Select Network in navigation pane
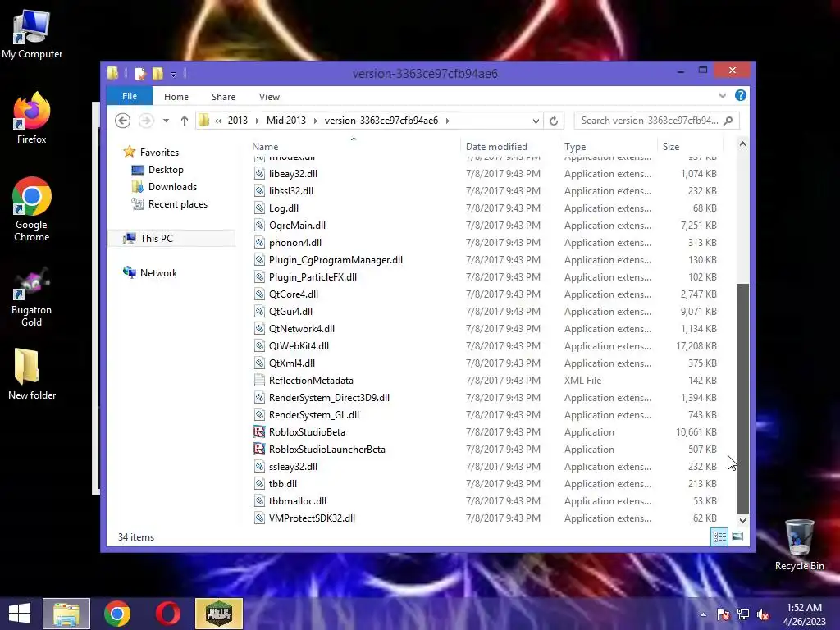 coord(158,272)
